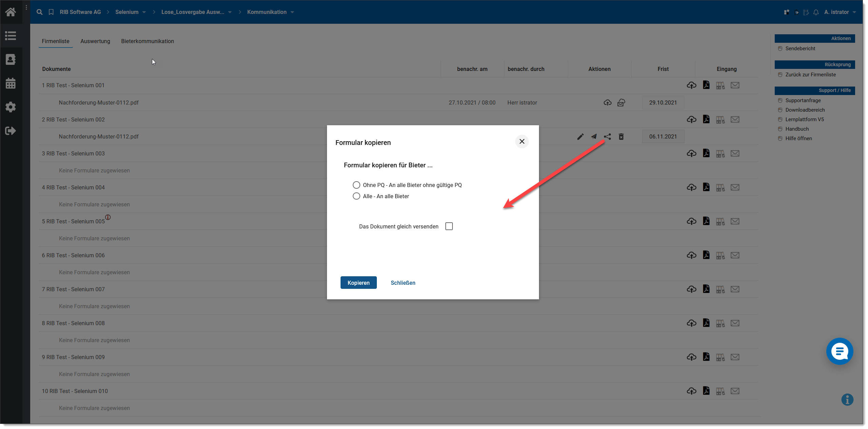Open Handbuch link
Image resolution: width=868 pixels, height=429 pixels.
[797, 129]
